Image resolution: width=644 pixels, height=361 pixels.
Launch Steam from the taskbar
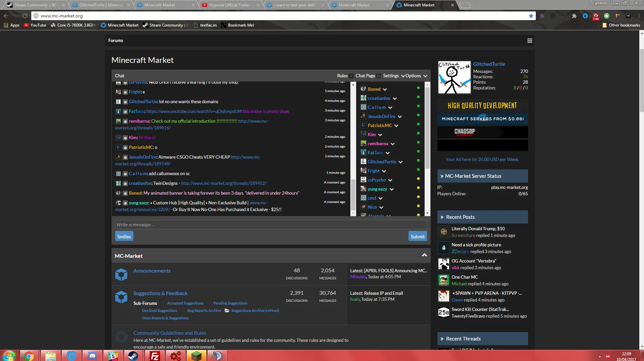point(133,356)
